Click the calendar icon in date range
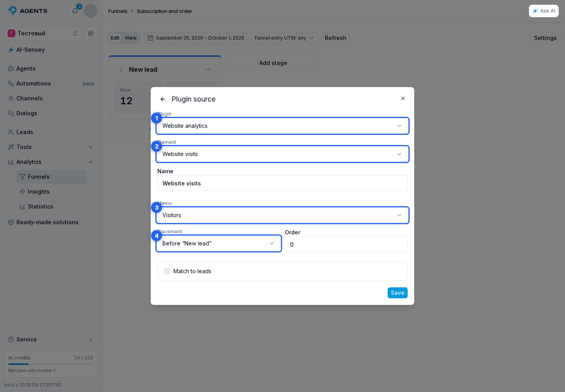The width and height of the screenshot is (565, 392). point(151,38)
